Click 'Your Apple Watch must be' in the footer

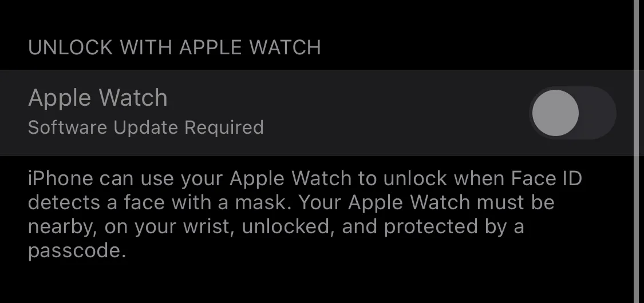(x=426, y=202)
